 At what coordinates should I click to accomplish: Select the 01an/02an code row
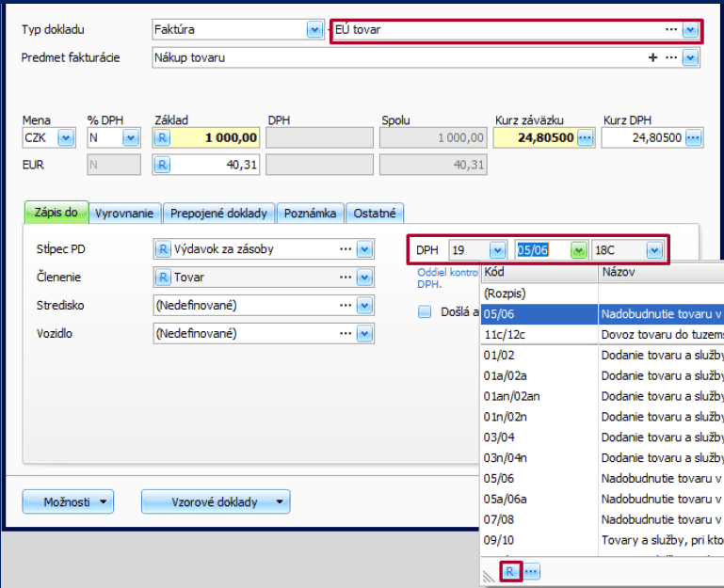pos(603,396)
